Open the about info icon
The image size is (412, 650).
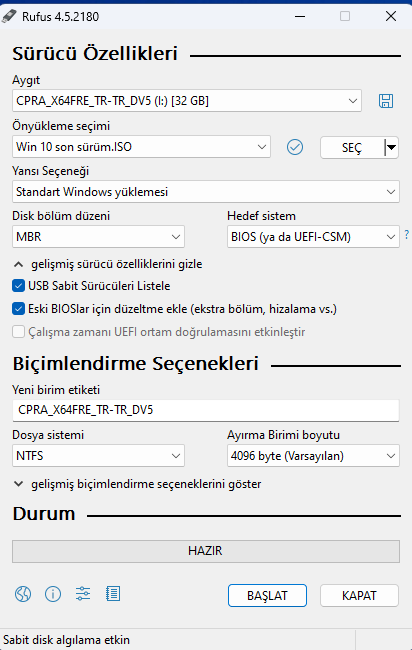click(x=53, y=594)
